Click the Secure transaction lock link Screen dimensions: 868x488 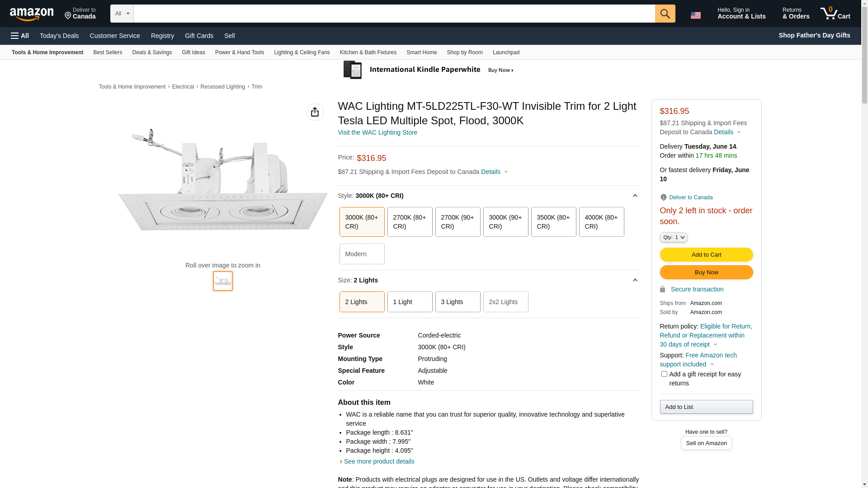pos(697,289)
